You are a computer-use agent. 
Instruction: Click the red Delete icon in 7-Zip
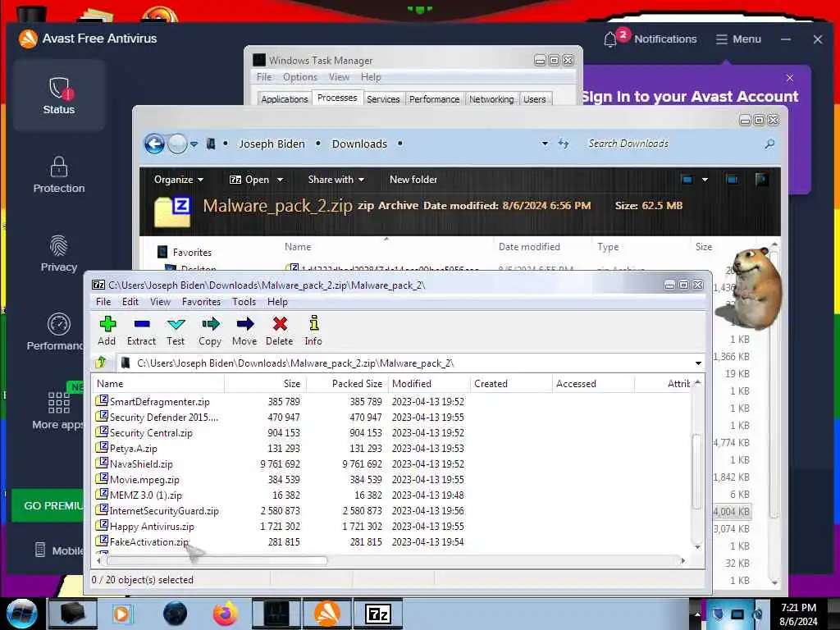[x=280, y=331]
